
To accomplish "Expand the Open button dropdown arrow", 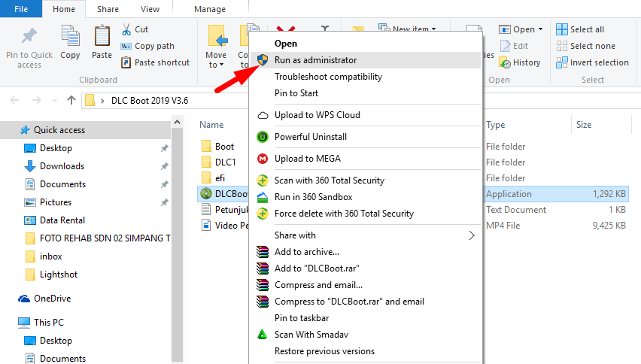I will tap(540, 29).
